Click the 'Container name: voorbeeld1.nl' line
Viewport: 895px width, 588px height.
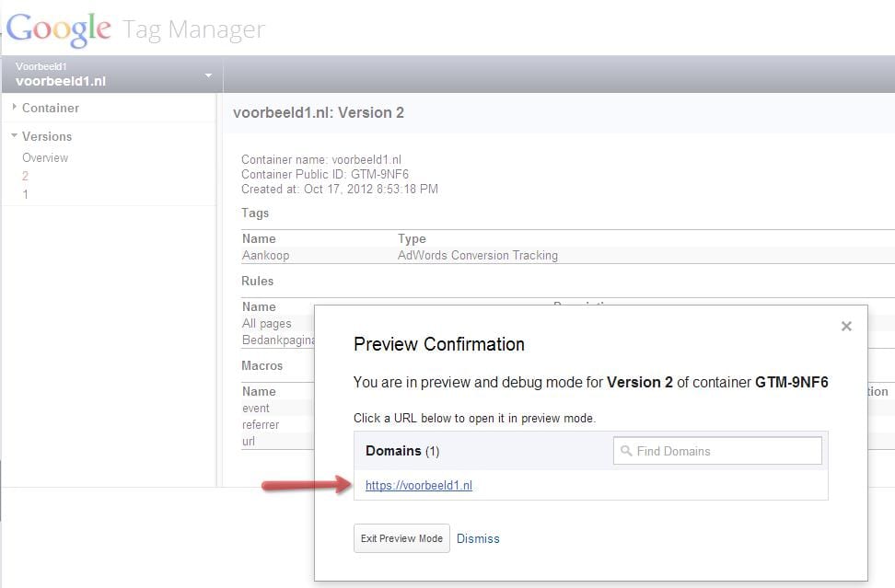coord(321,160)
